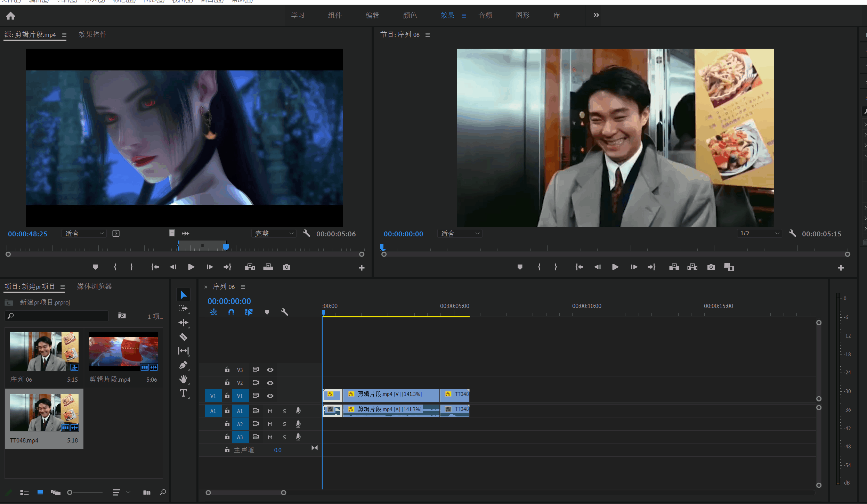Play the Program monitor sequence
The height and width of the screenshot is (504, 867).
click(615, 267)
